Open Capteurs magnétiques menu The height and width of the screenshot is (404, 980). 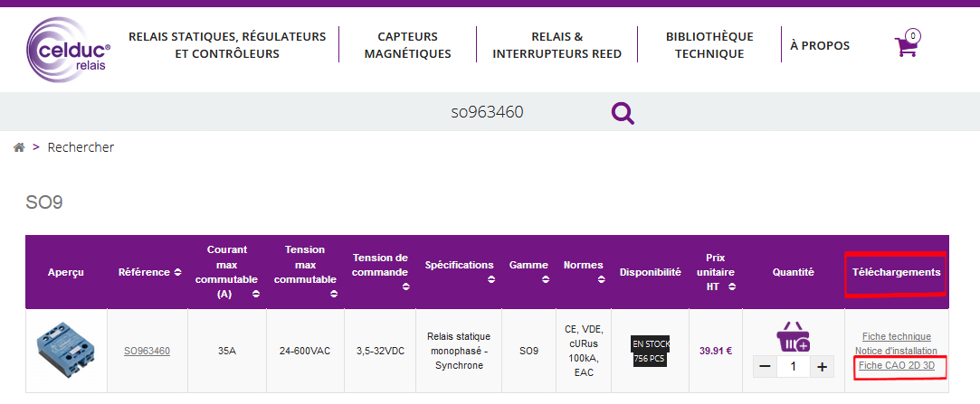tap(407, 45)
